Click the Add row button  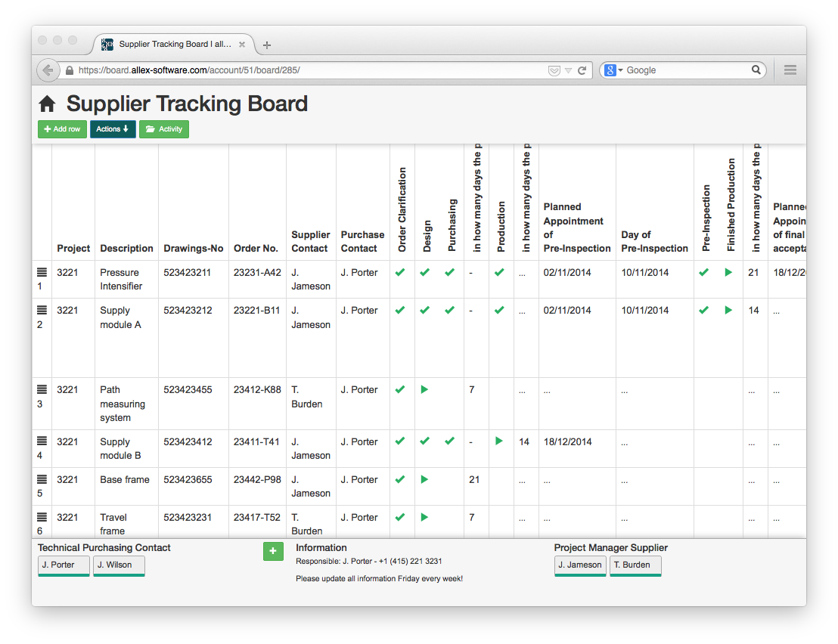click(x=62, y=129)
